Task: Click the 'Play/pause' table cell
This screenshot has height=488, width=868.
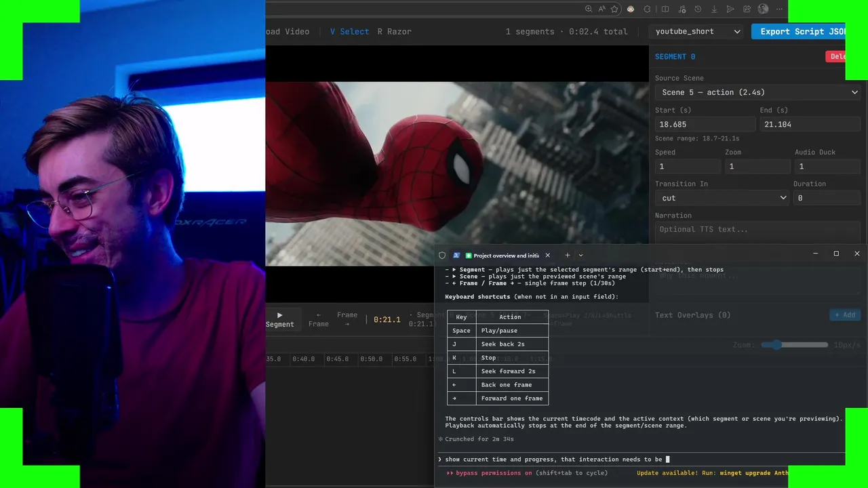Action: (512, 331)
